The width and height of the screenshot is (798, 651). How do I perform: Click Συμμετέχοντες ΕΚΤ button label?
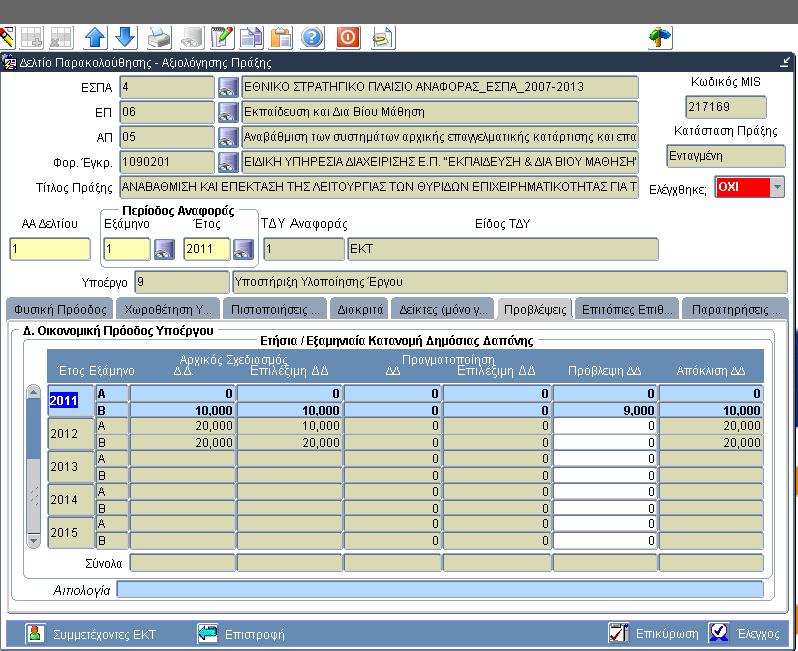104,635
